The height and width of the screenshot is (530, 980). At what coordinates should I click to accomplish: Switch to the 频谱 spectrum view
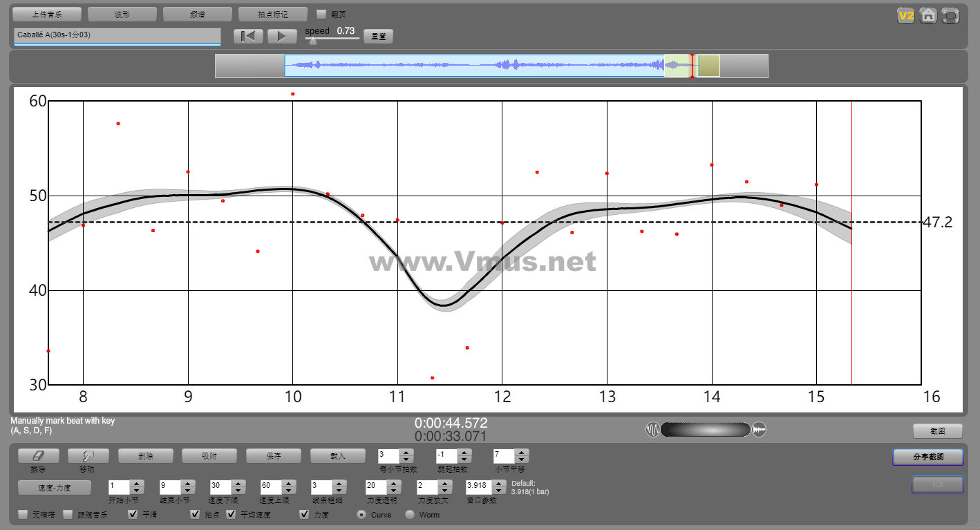click(198, 15)
